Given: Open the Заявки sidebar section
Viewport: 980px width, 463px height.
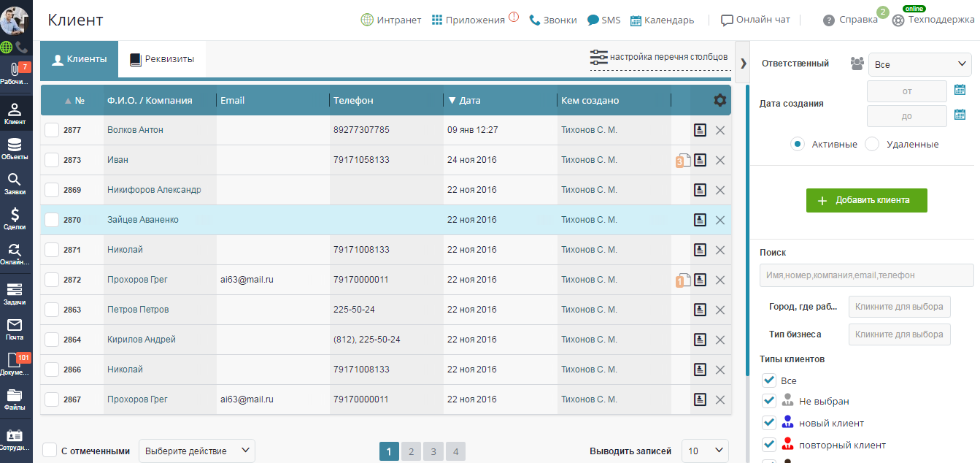Looking at the screenshot, I should click(x=16, y=184).
